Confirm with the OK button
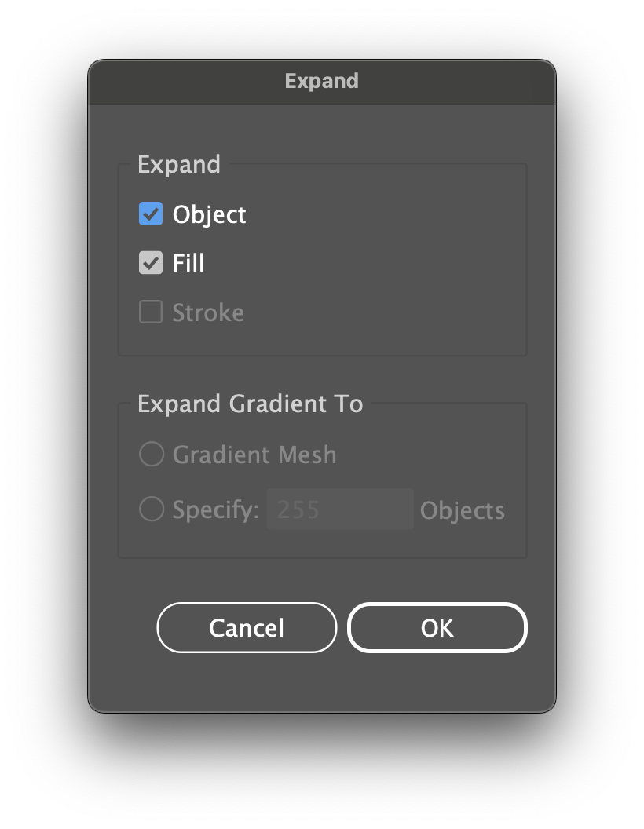Viewport: 644px width, 829px height. (437, 628)
